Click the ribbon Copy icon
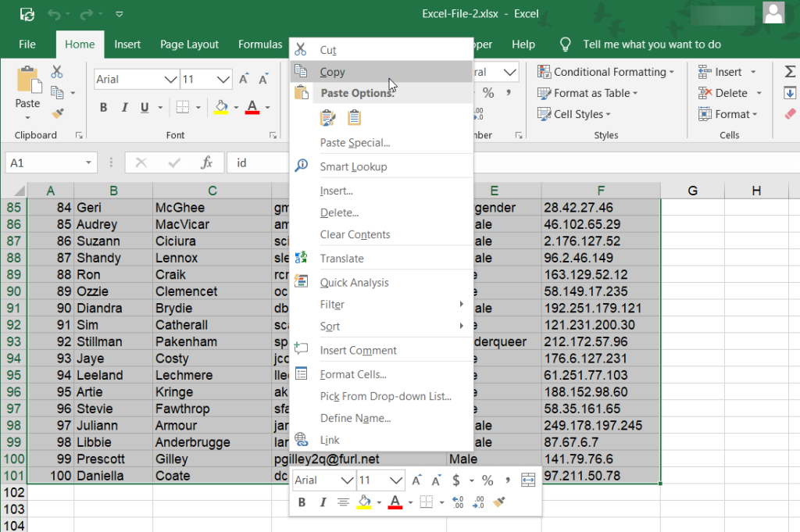This screenshot has width=800, height=532. 57,92
